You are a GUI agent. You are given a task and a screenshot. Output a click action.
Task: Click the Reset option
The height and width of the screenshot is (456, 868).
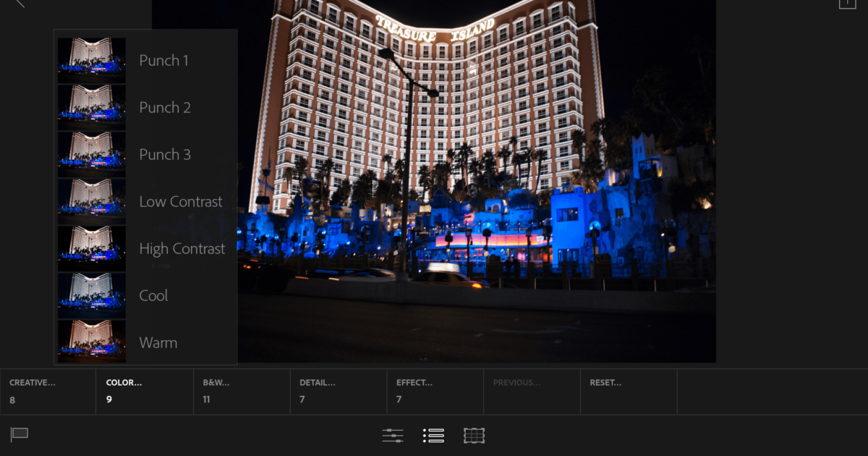pos(628,391)
